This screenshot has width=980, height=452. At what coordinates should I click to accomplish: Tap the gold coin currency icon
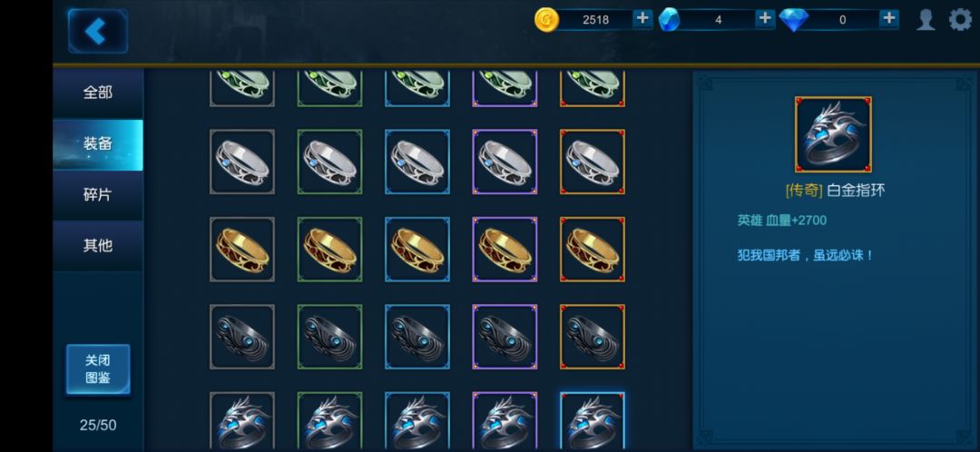[546, 19]
